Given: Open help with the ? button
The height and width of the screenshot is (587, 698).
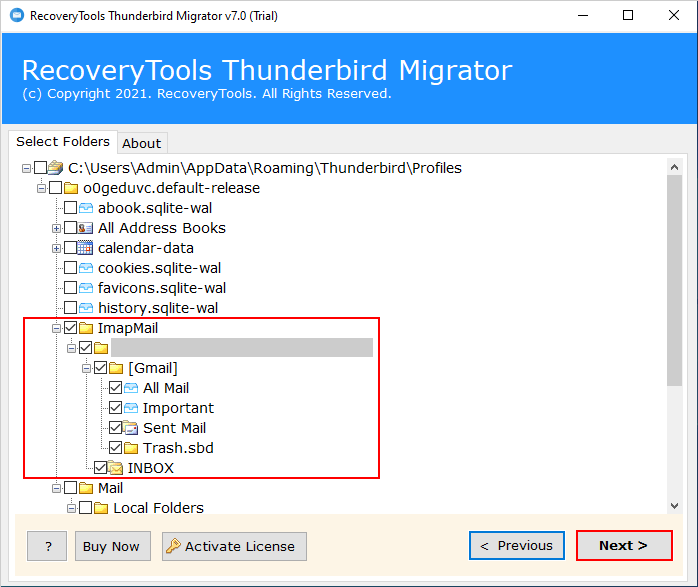Looking at the screenshot, I should click(x=47, y=546).
